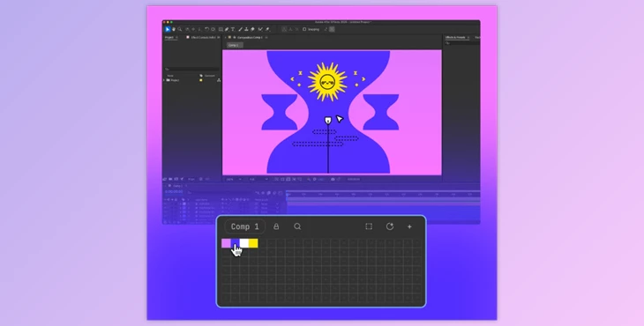Open the Effects & Presets panel tab

(455, 37)
